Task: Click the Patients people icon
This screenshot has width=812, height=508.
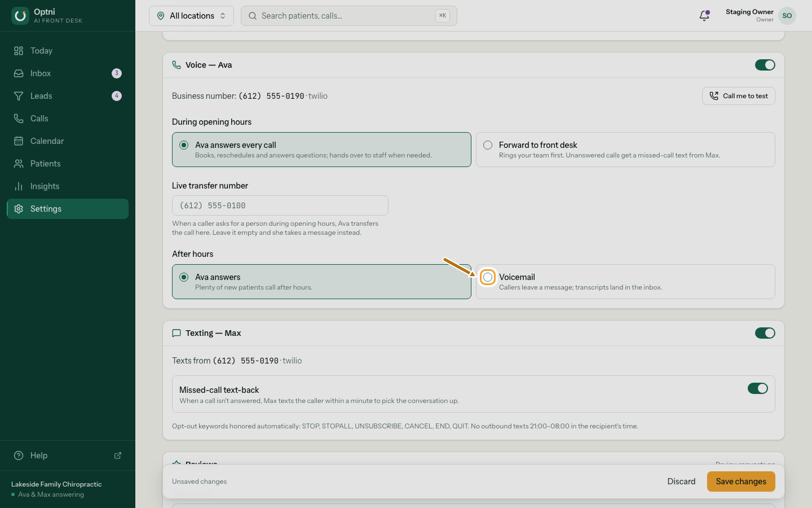Action: pyautogui.click(x=19, y=164)
